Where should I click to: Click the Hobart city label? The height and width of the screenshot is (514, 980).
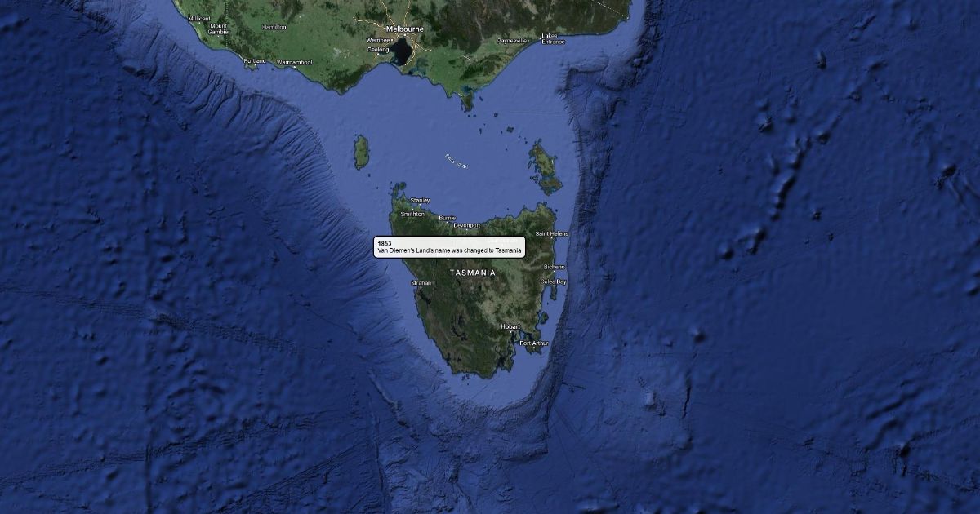tap(510, 326)
